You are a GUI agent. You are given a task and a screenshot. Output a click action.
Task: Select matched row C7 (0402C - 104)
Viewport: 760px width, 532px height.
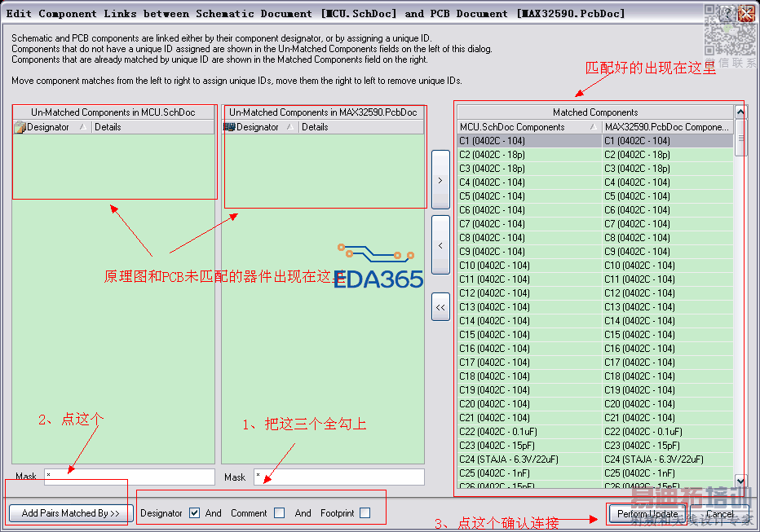[x=595, y=224]
